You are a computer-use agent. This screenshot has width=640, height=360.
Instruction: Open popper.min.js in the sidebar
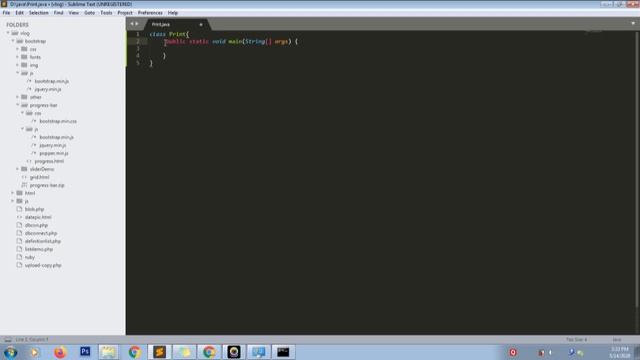click(54, 153)
